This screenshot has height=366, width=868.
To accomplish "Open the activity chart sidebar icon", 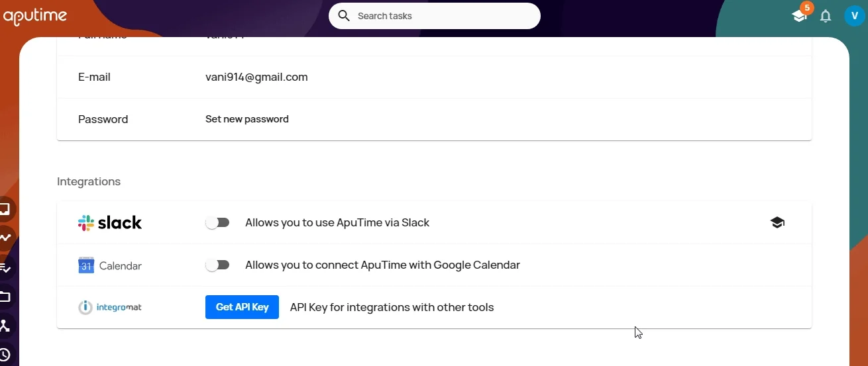I will point(5,238).
